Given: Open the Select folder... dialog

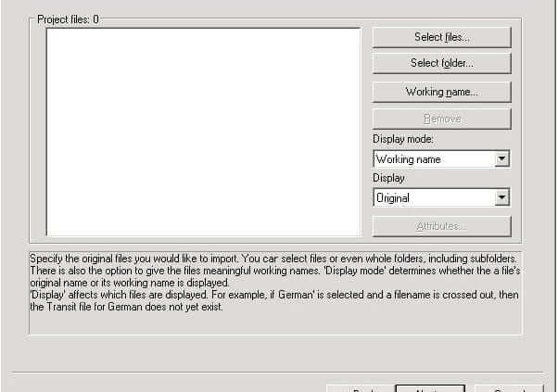Looking at the screenshot, I should [441, 63].
